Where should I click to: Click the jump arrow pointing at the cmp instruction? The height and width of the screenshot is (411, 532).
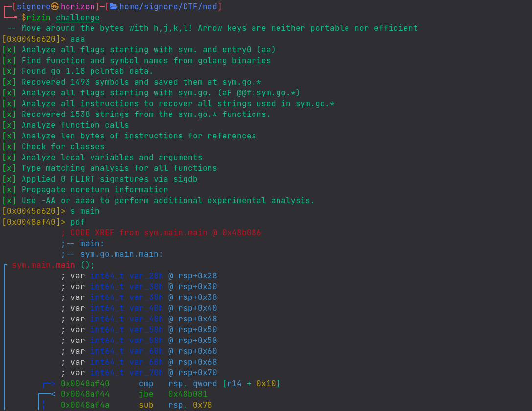[x=49, y=384]
